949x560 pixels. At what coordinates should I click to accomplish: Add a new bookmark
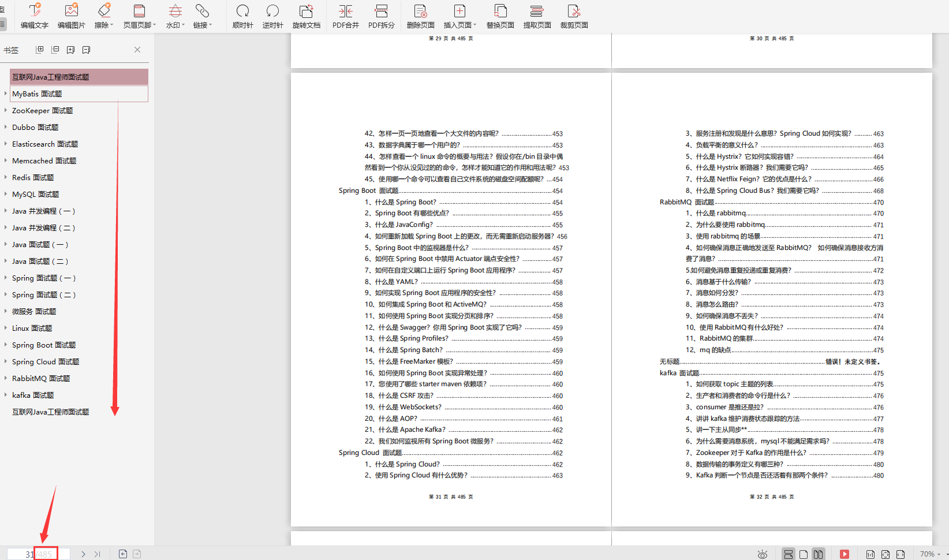(x=70, y=50)
